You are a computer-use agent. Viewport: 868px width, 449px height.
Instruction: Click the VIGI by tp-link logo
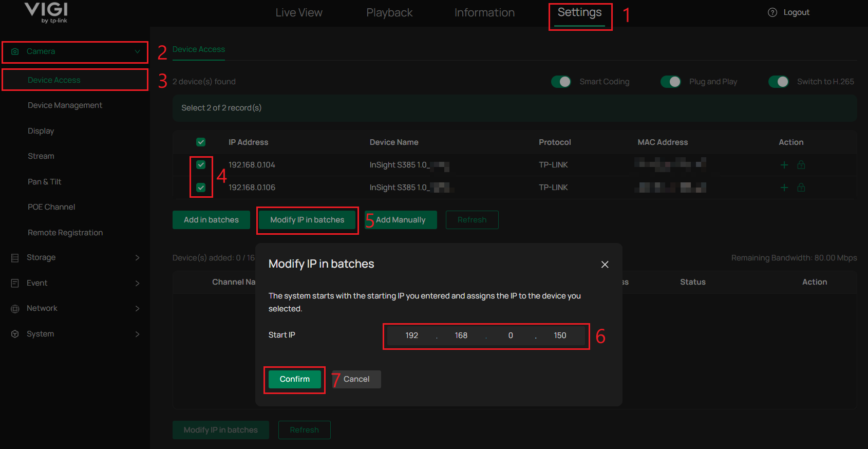click(x=47, y=12)
